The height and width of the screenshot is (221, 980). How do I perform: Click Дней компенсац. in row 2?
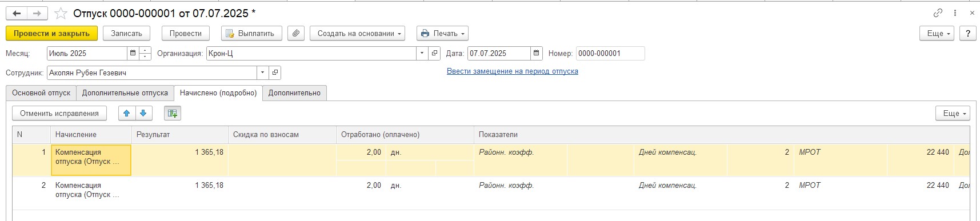coord(667,186)
